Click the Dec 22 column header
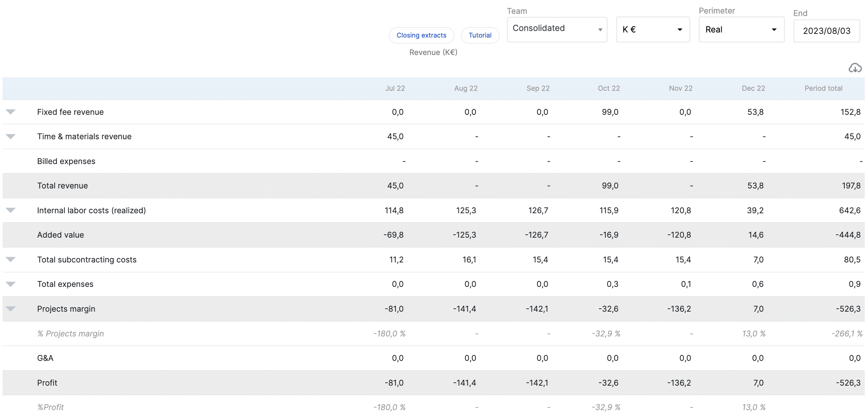Viewport: 868px width, 417px height. click(x=753, y=88)
